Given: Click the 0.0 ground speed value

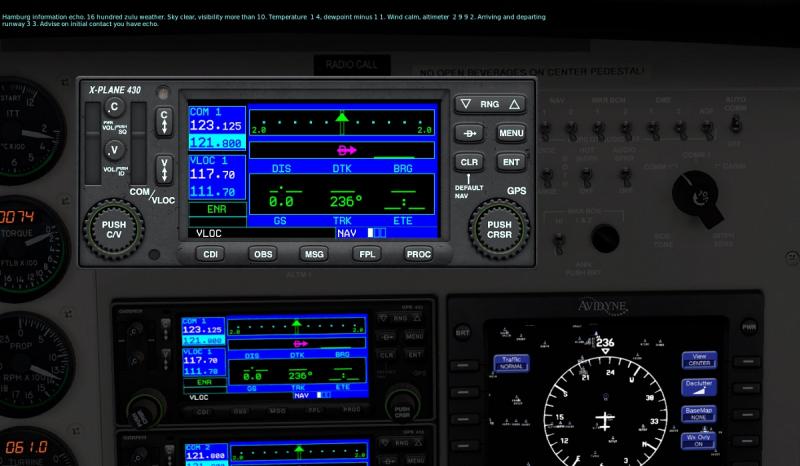Looking at the screenshot, I should pyautogui.click(x=281, y=202).
